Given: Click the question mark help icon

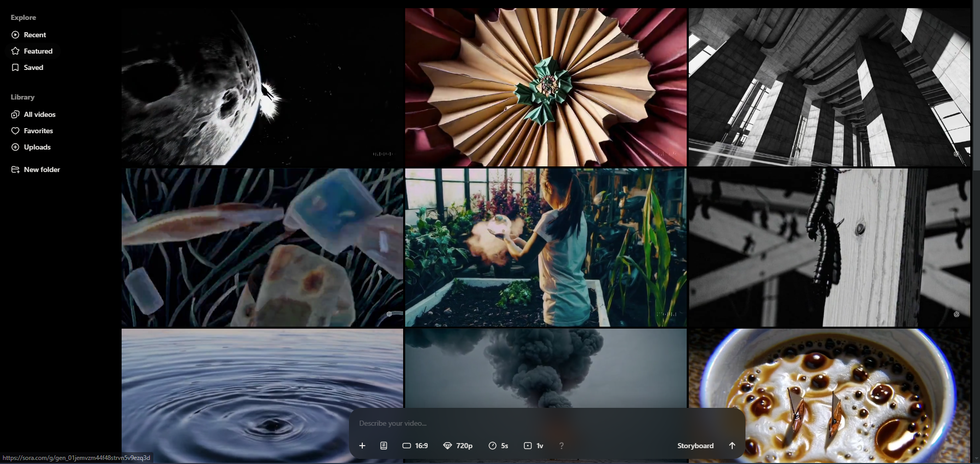Looking at the screenshot, I should tap(562, 446).
